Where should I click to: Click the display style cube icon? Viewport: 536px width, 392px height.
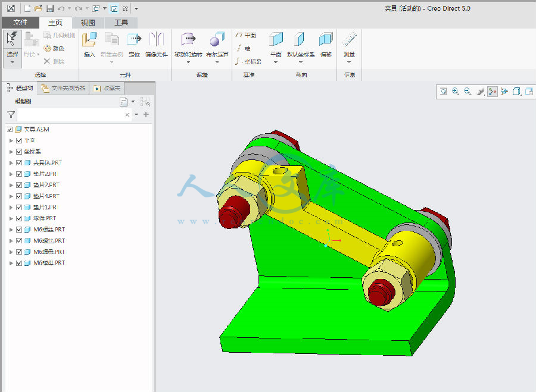pyautogui.click(x=516, y=92)
